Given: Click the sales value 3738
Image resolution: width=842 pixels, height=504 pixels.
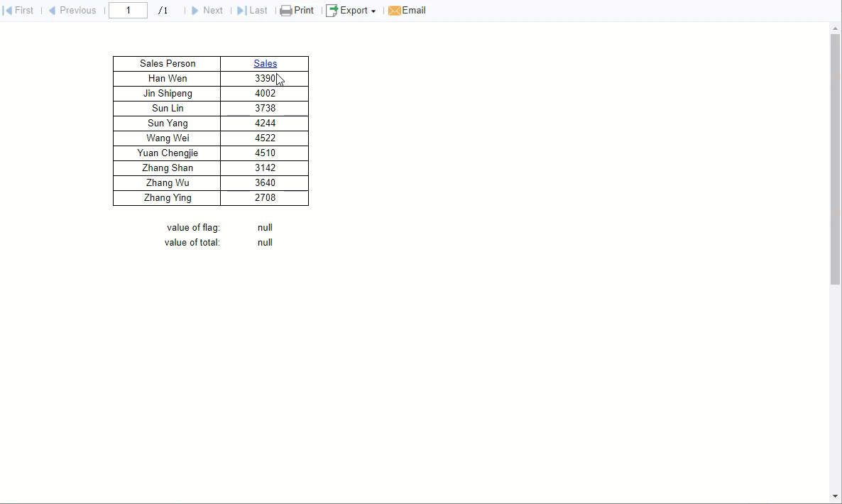Looking at the screenshot, I should pos(266,109).
